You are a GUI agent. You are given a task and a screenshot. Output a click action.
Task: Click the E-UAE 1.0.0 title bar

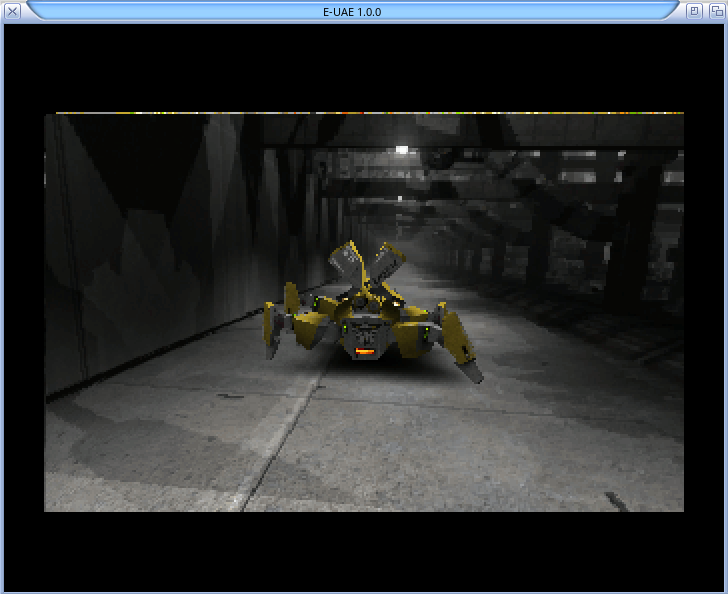tap(352, 11)
